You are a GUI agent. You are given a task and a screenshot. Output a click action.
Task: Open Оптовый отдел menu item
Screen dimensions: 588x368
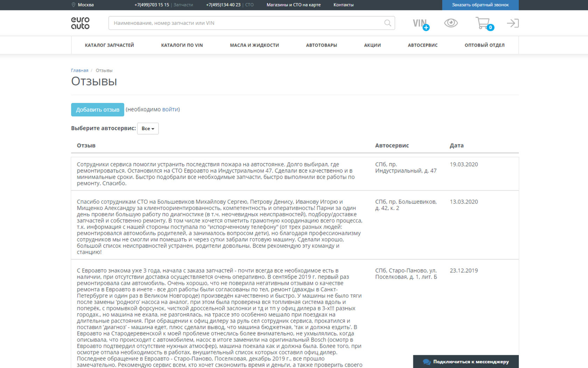pos(484,45)
